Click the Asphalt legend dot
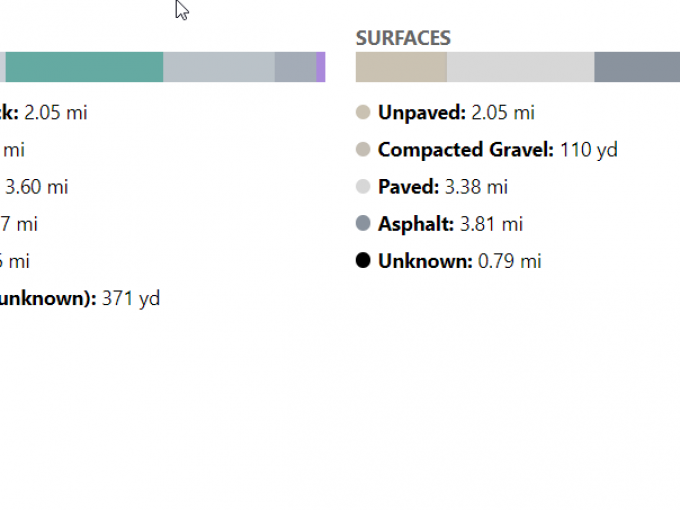This screenshot has height=510, width=680. click(363, 224)
